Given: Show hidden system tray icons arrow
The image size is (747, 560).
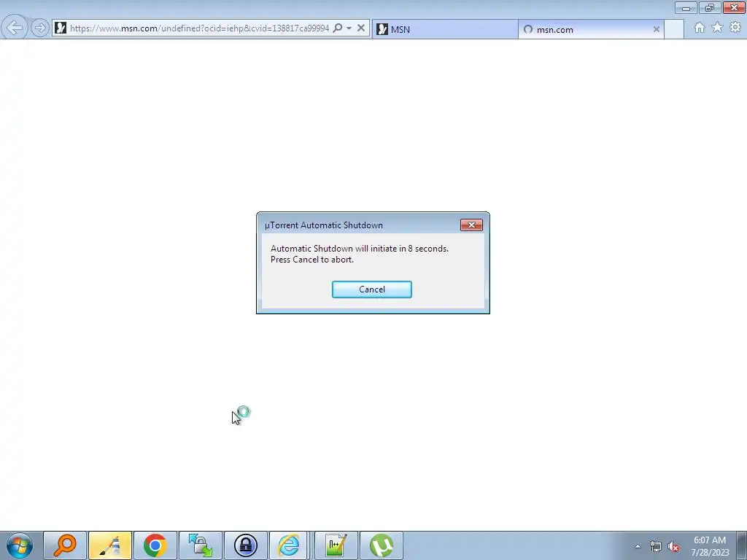Looking at the screenshot, I should tap(638, 546).
